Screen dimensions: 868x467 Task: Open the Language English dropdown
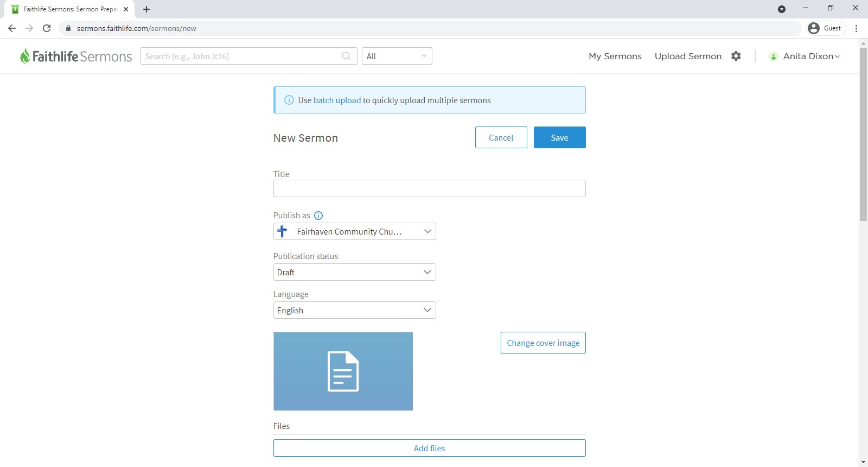(355, 310)
